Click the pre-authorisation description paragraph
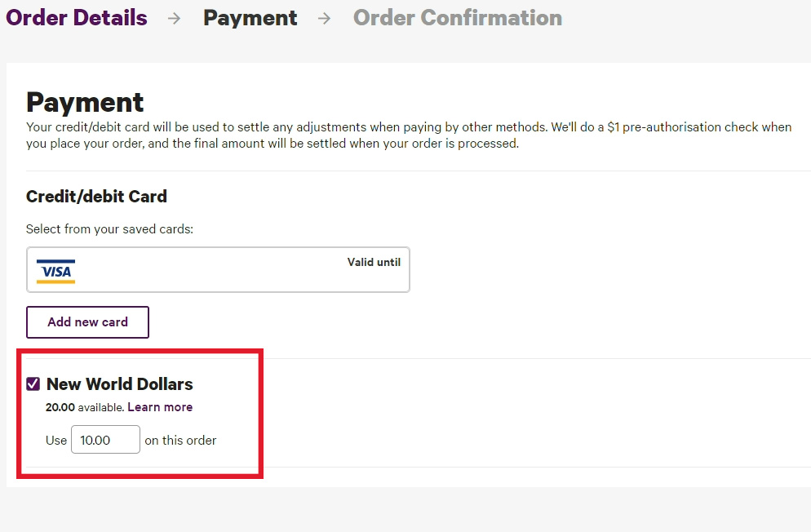Screen dimensions: 811x532 408,135
